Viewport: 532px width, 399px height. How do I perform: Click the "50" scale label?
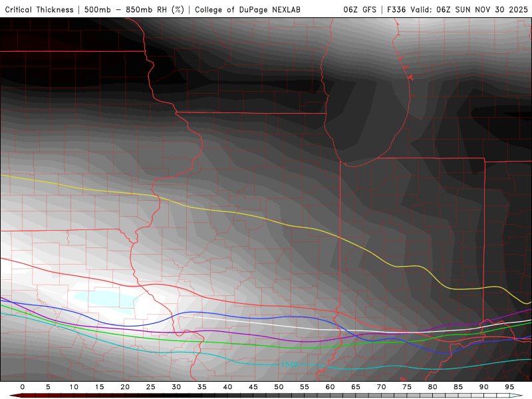(x=279, y=387)
